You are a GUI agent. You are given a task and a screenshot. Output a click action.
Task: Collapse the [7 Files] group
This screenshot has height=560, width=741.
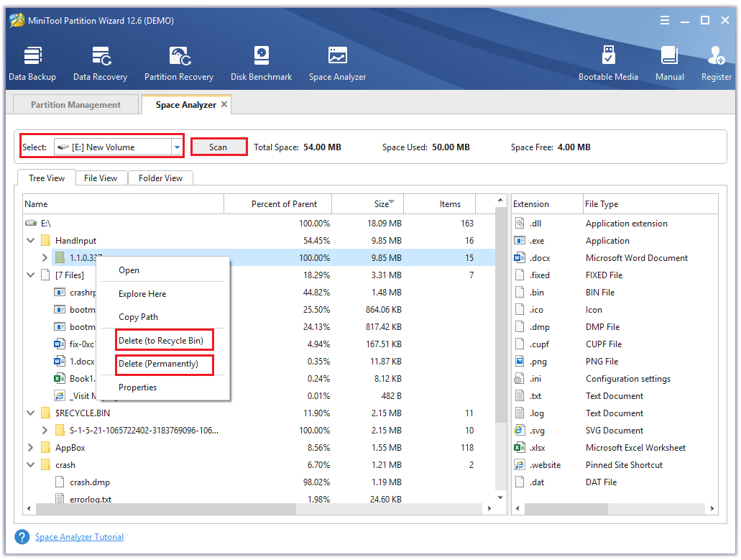click(31, 275)
